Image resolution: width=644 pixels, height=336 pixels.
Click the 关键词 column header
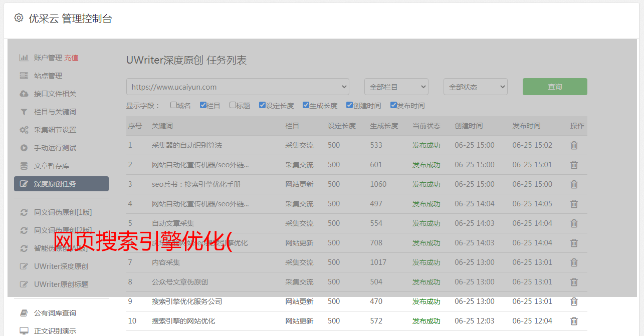coord(162,126)
